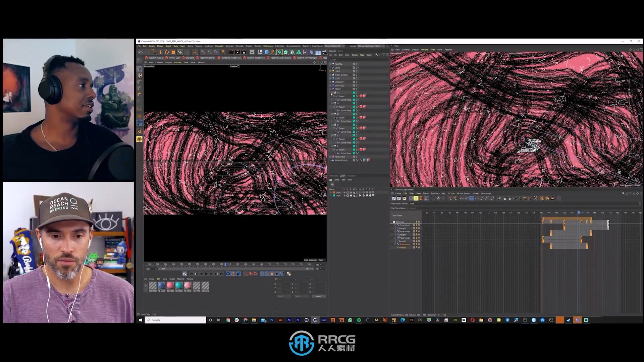This screenshot has width=644, height=362.
Task: Expand the ENVI FUZZ object
Action: point(330,85)
